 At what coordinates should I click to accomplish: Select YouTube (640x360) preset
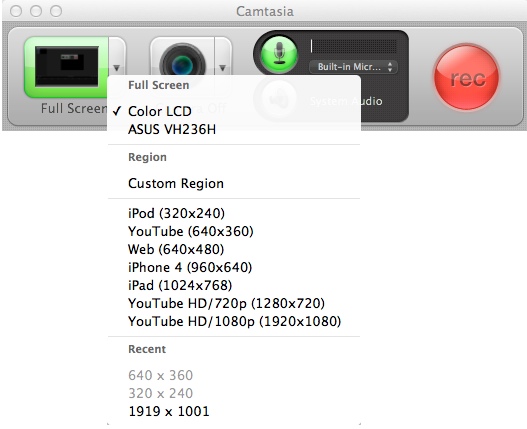click(234, 231)
